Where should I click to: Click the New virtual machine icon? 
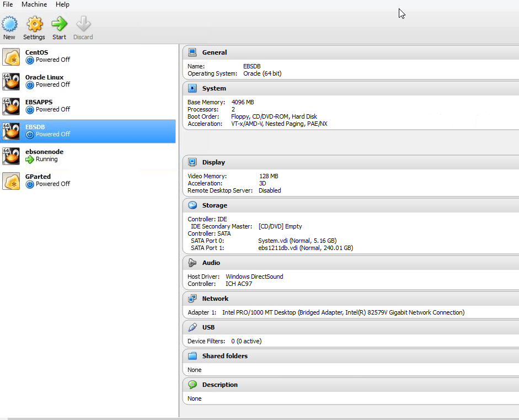[9, 24]
